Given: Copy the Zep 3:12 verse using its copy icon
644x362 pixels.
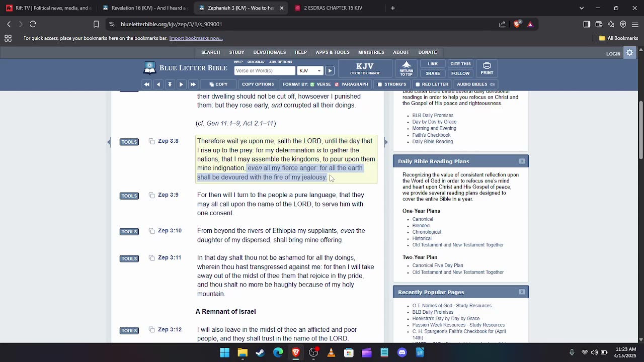Looking at the screenshot, I should point(151,330).
